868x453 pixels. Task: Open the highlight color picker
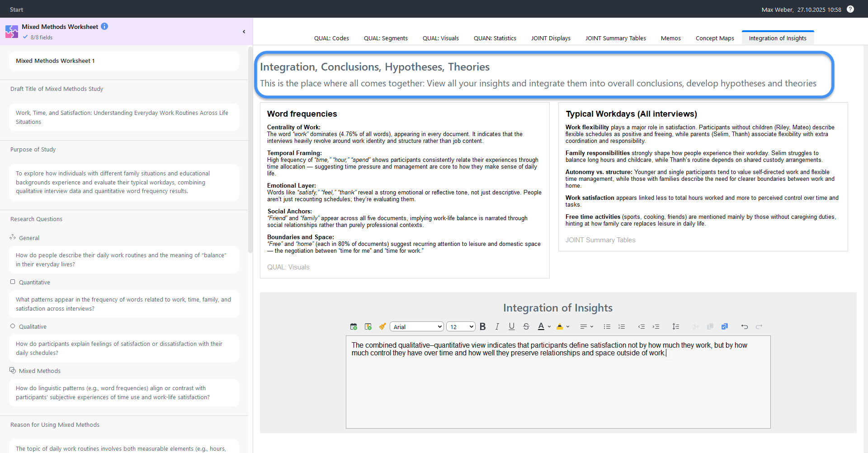coord(563,326)
